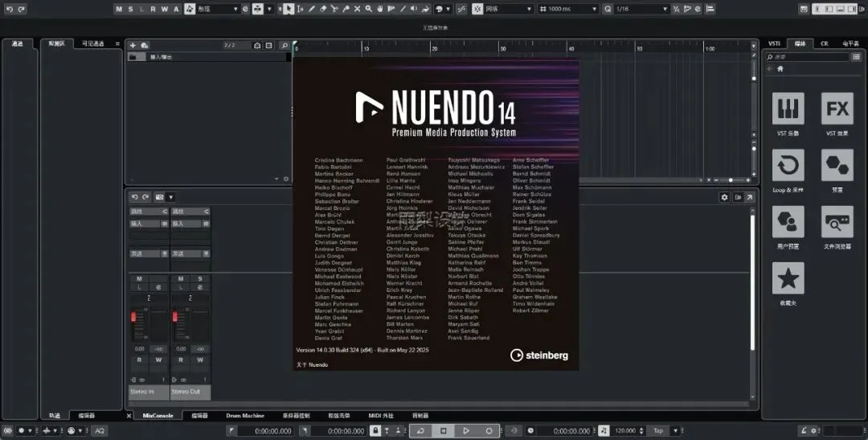Select the Object Selection arrow tool
Viewport: 868px width, 440px height.
288,9
